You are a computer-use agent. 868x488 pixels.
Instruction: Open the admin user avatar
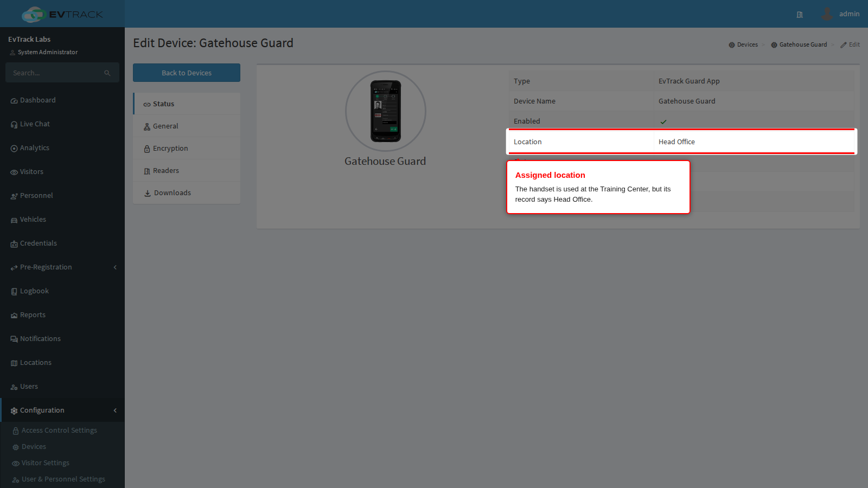click(827, 14)
